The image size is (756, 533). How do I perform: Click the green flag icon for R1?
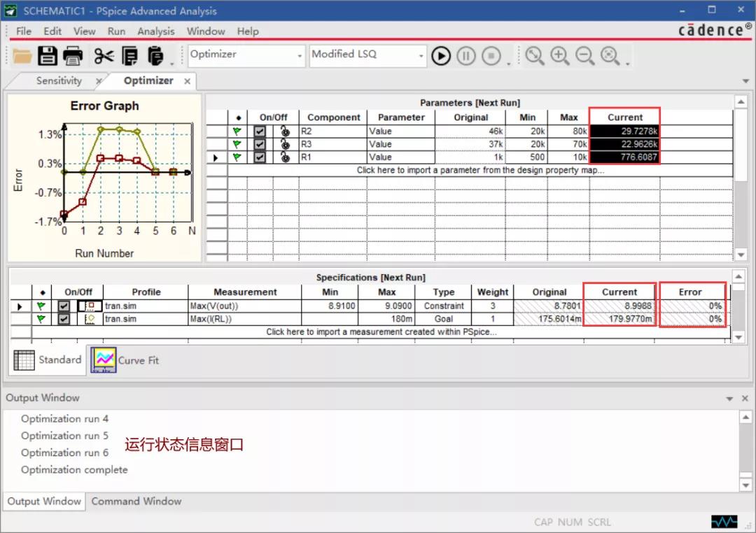pos(237,157)
